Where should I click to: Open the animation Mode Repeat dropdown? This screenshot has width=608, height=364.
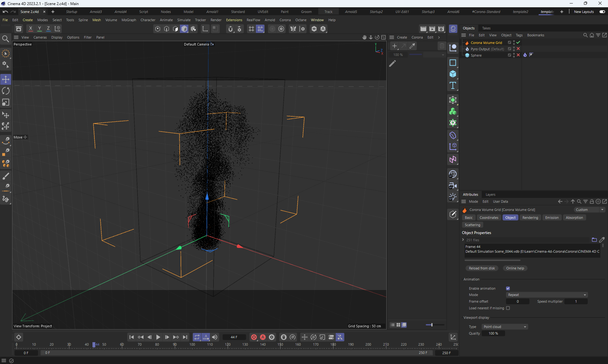(547, 295)
